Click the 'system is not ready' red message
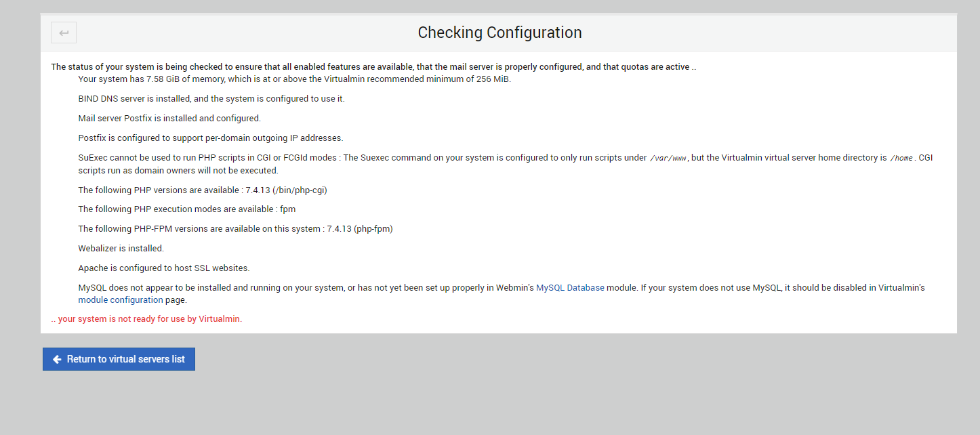 pos(146,318)
